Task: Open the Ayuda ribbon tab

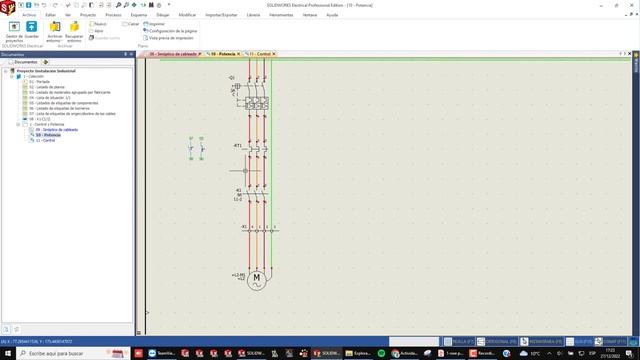Action: pos(332,15)
